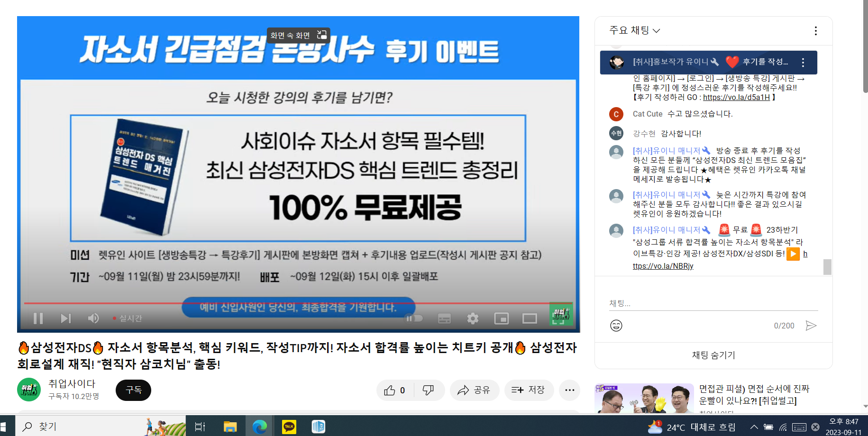Open KakaoTalk from the taskbar
Screen dimensions: 868x436
pos(289,427)
